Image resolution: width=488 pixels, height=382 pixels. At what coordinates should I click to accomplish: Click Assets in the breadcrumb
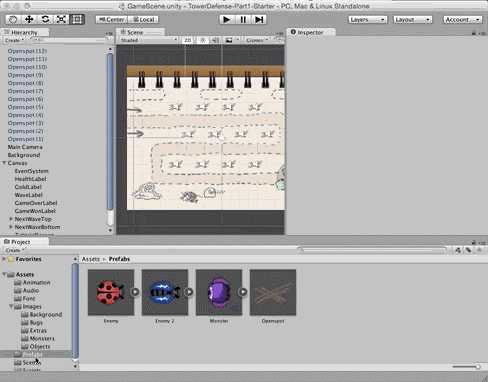(91, 259)
